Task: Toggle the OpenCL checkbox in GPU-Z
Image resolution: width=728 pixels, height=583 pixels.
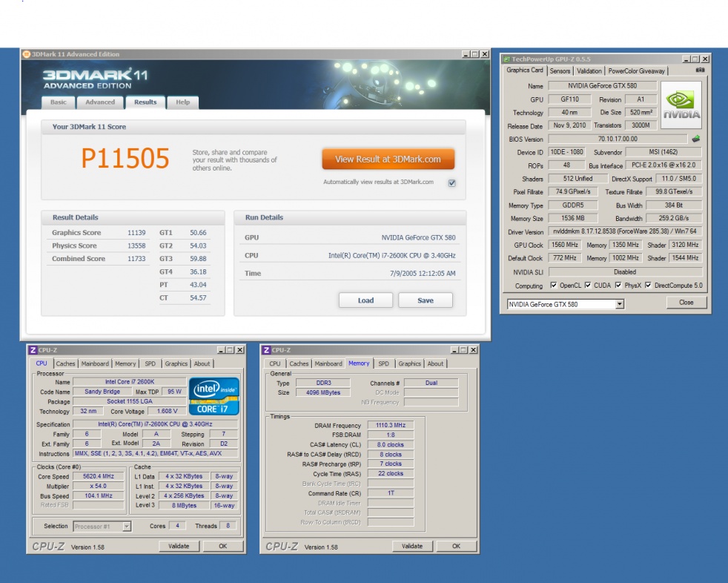Action: point(554,286)
